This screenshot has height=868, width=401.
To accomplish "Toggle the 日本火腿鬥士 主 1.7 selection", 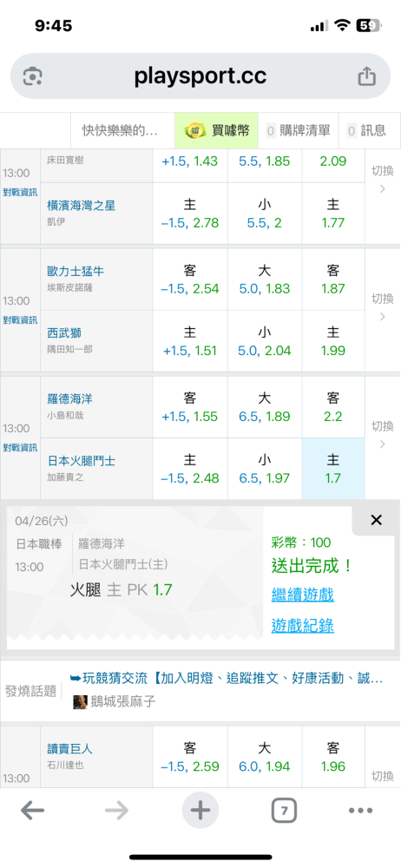I will pos(333,469).
